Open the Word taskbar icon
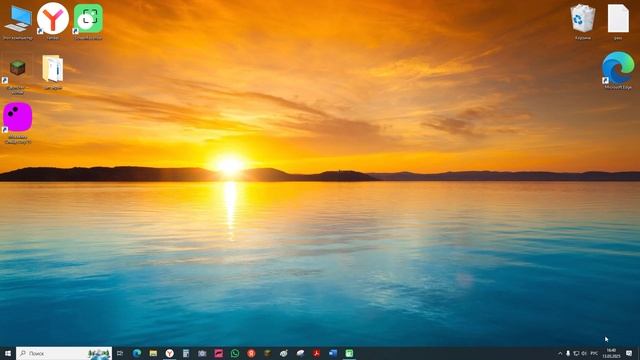The height and width of the screenshot is (360, 640). 333,353
